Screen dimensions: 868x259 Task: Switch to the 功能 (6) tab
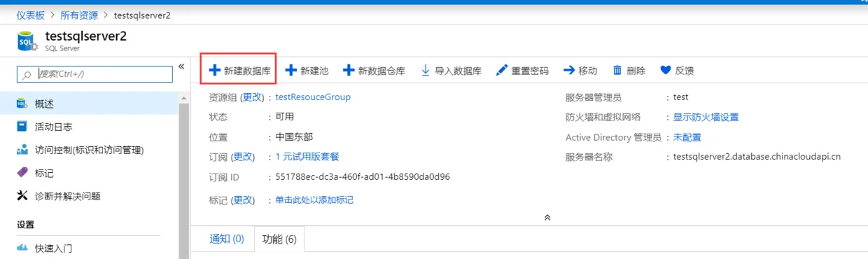pos(279,239)
